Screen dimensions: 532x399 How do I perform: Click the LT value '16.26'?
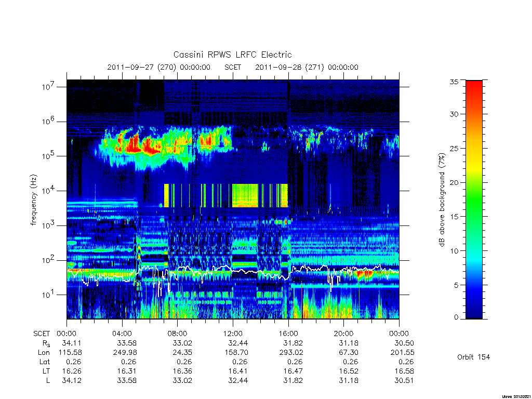72,371
